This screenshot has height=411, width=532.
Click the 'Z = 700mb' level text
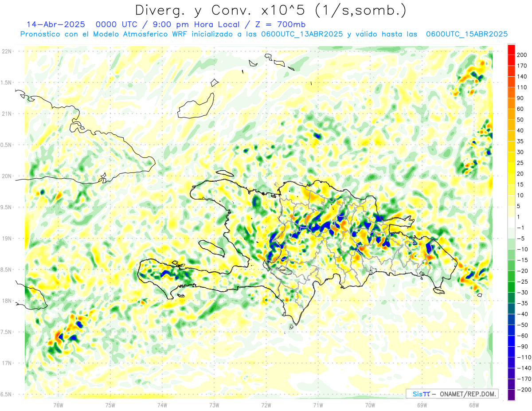point(281,24)
